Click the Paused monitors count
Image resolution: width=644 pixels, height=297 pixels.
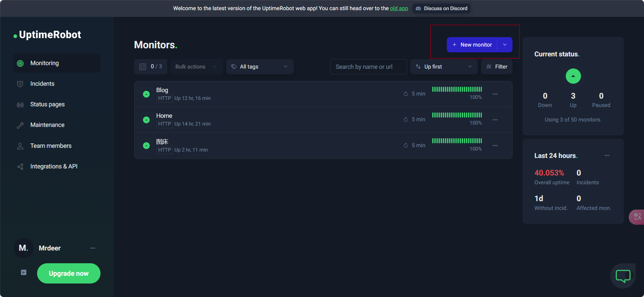[x=601, y=96]
